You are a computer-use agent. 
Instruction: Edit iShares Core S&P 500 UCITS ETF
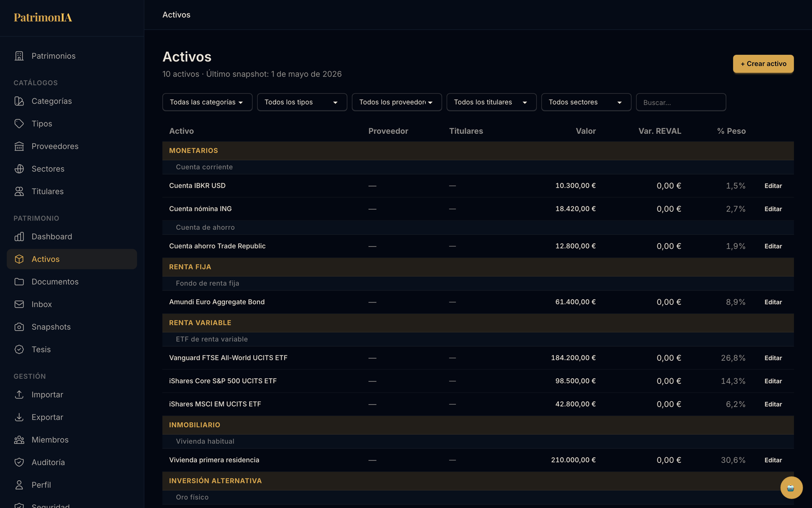click(x=773, y=381)
